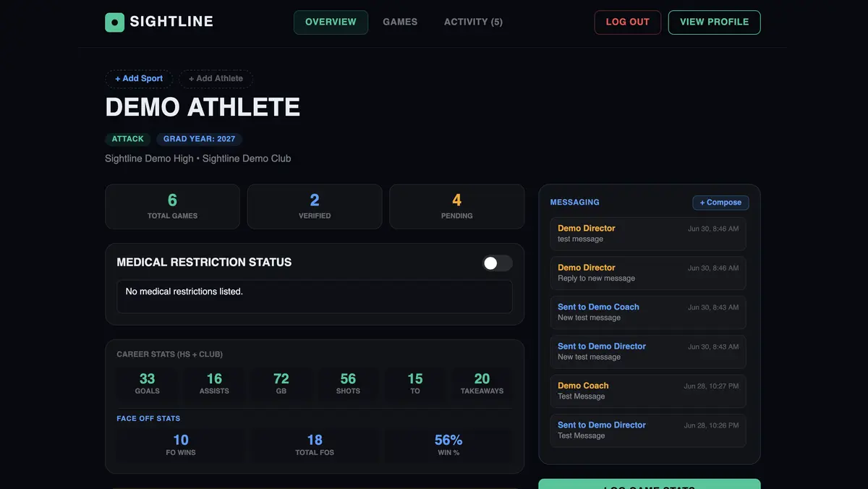Open Demo Coach 'Test Message' from Jun 28
Image resolution: width=868 pixels, height=489 pixels.
pyautogui.click(x=648, y=391)
